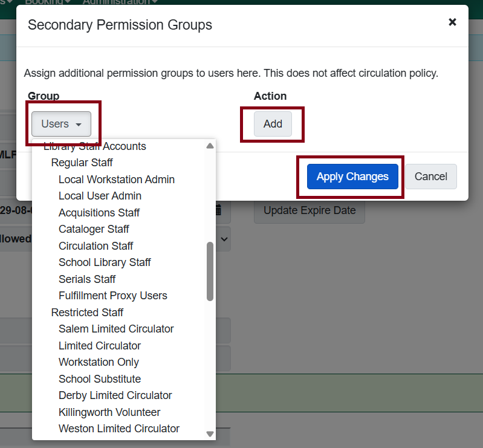Image resolution: width=483 pixels, height=448 pixels.
Task: Expand the select chevron behind the dropdown
Action: [224, 239]
